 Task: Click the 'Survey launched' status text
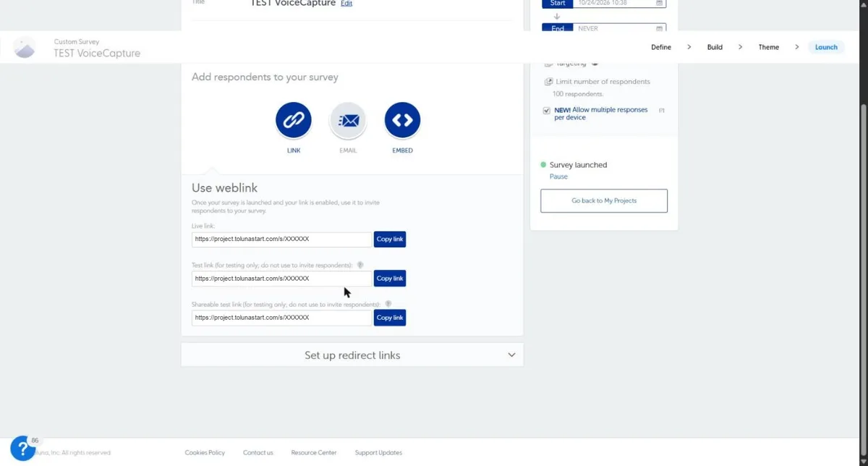(x=578, y=165)
